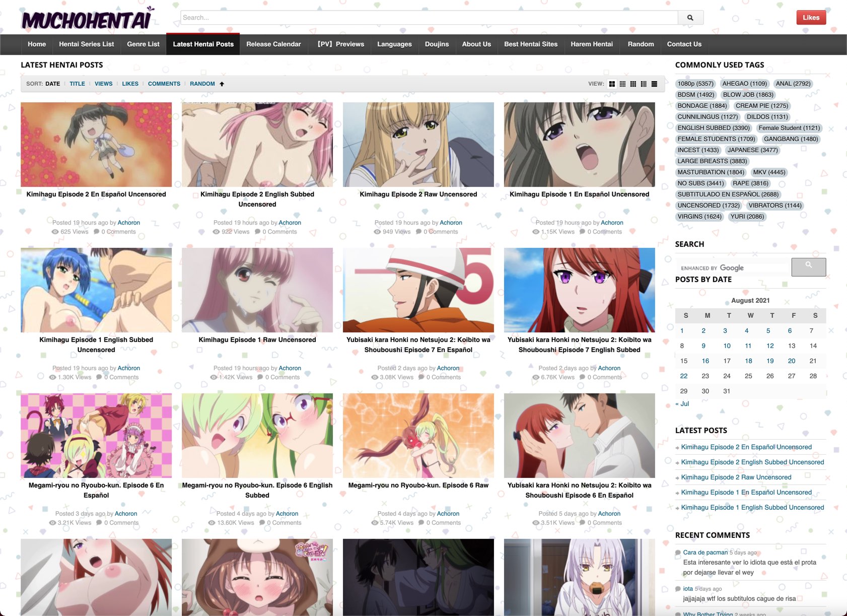The height and width of the screenshot is (616, 847).
Task: Open Release Calendar tab
Action: [x=273, y=44]
